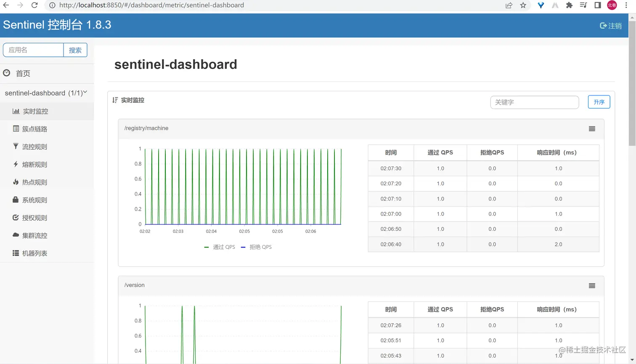Open the blue V browser extension

click(x=541, y=5)
